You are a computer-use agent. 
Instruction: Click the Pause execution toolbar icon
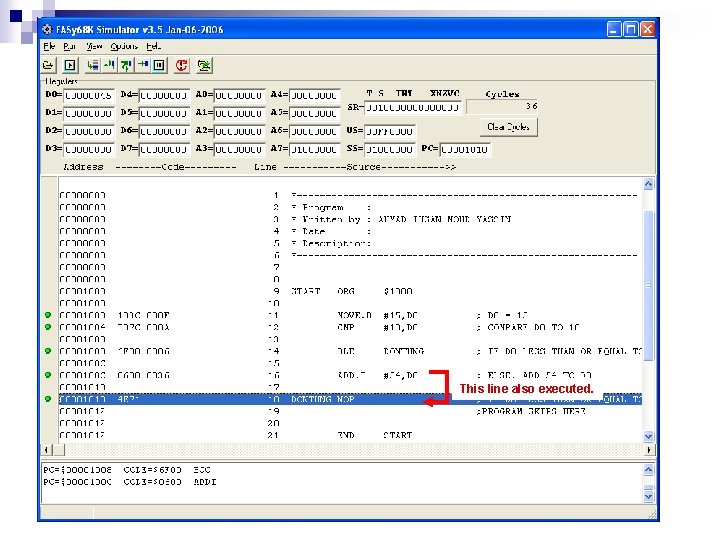pyautogui.click(x=159, y=65)
